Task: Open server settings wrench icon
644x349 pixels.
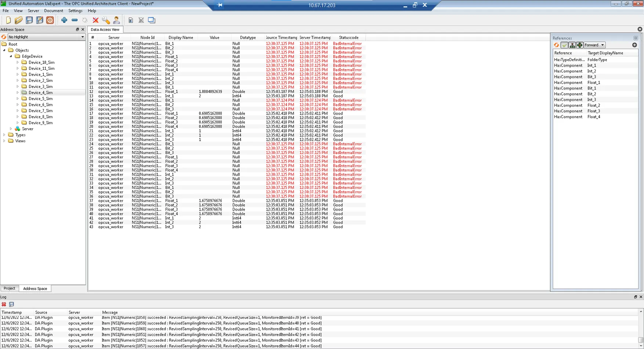Action: (106, 20)
